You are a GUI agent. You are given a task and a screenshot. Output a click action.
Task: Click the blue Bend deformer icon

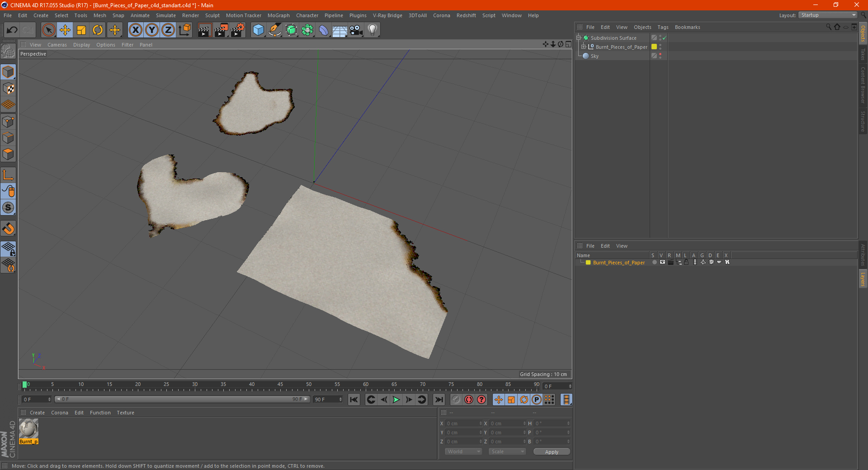pyautogui.click(x=324, y=30)
